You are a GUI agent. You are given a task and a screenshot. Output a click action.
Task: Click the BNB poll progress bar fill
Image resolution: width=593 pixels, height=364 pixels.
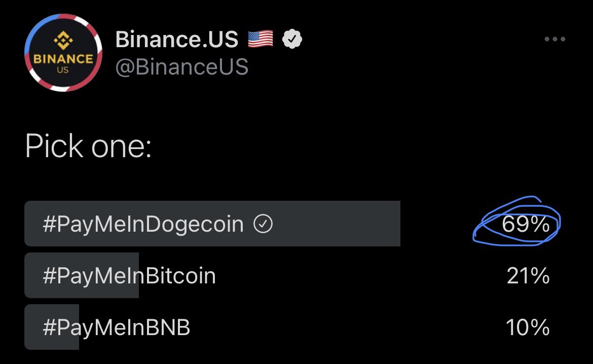pos(51,327)
